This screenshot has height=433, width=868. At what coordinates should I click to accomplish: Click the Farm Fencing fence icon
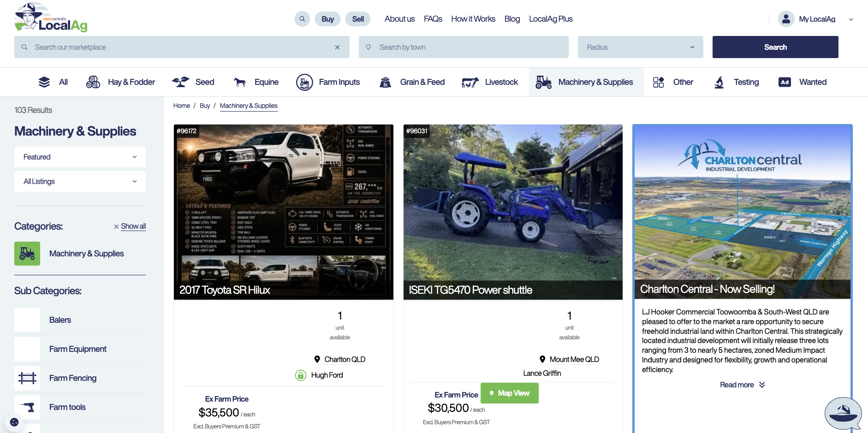[27, 378]
